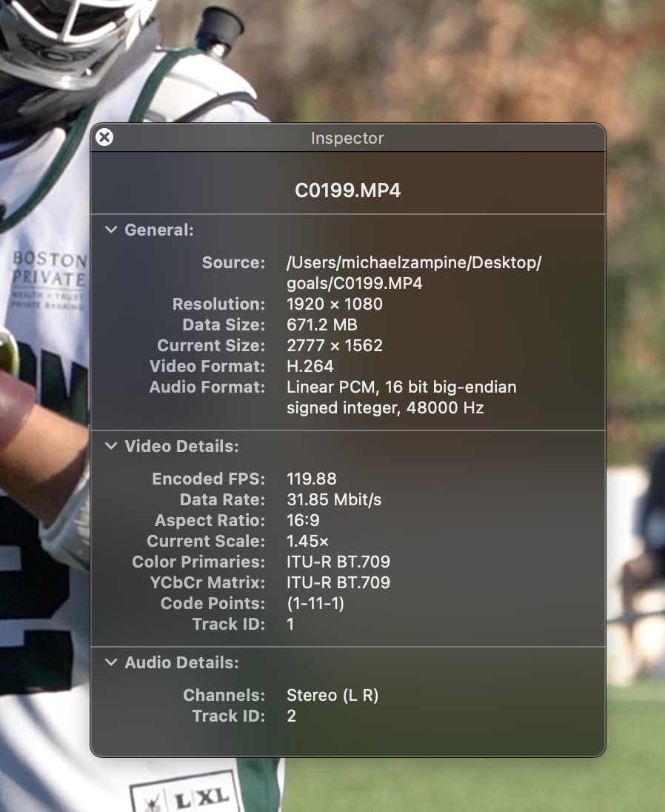Click the Audio Format Linear PCM value
665x812 pixels.
(x=401, y=397)
